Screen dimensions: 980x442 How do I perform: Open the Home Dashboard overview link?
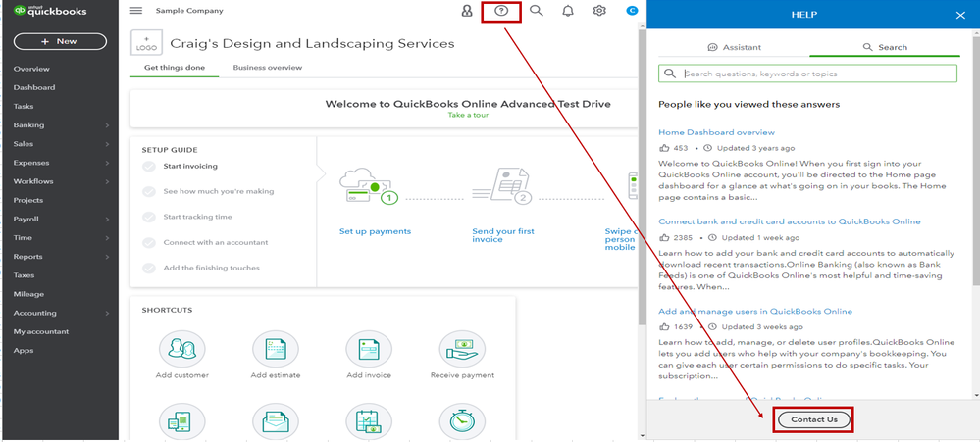coord(716,132)
